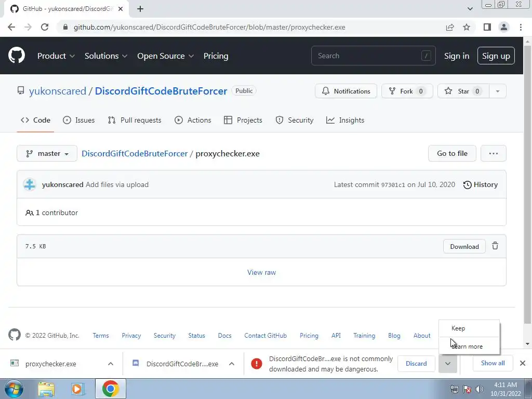Reload the page with refresh icon
532x399 pixels.
(45, 27)
